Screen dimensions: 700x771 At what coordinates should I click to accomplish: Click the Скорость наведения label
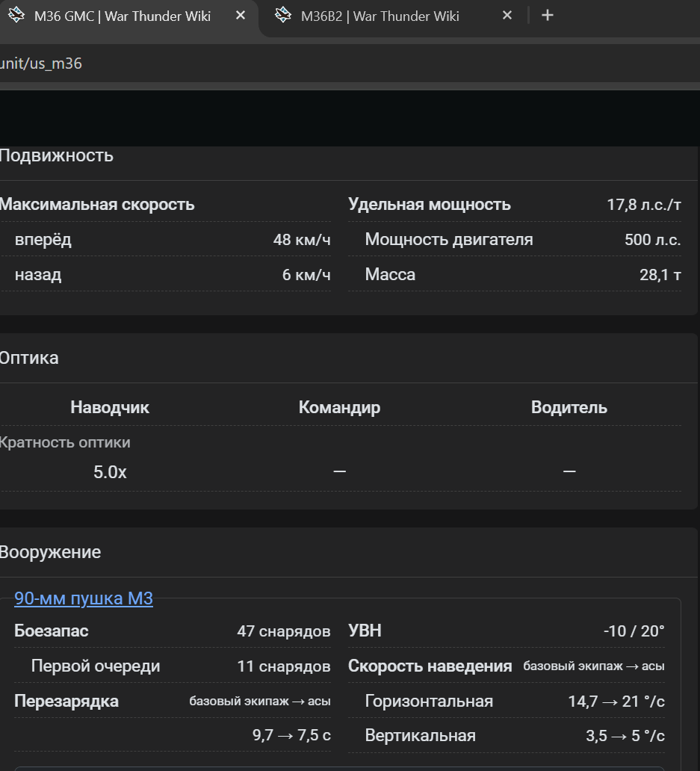(x=430, y=666)
